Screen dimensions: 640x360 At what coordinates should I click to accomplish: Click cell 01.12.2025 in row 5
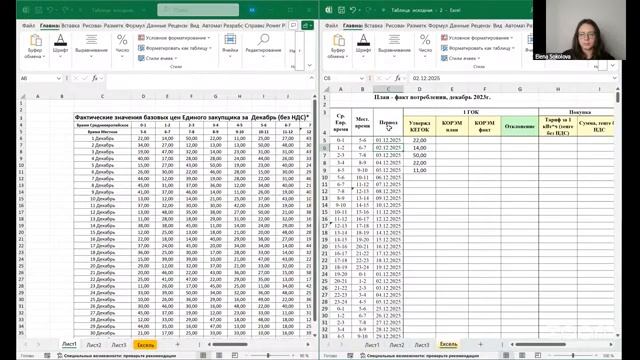coord(388,140)
